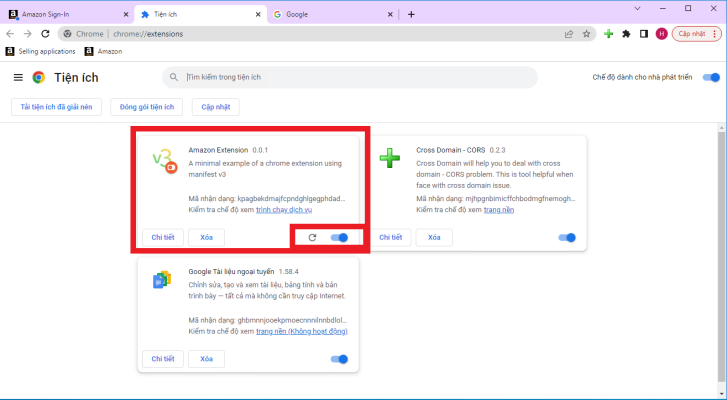Open the profile avatar H
The width and height of the screenshot is (727, 400).
click(661, 34)
